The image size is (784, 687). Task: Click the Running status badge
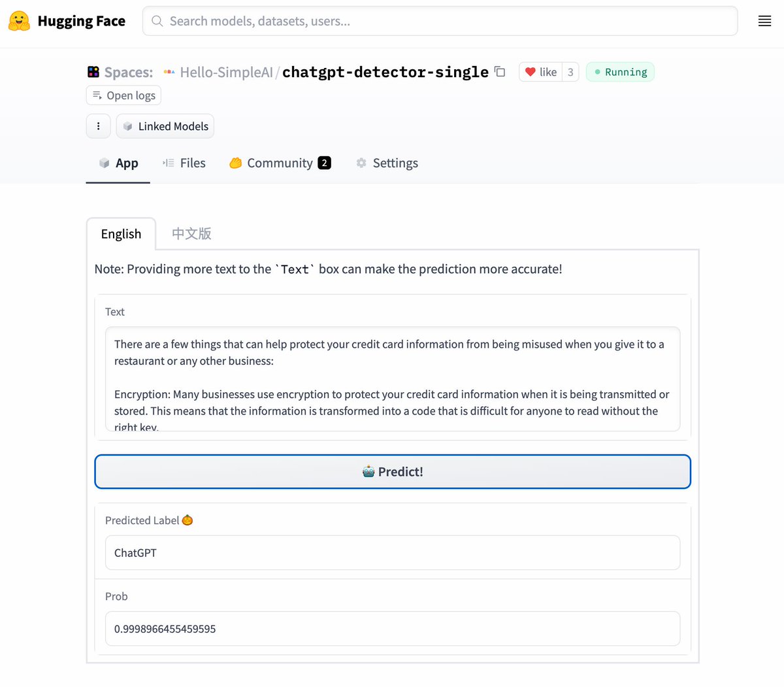620,72
